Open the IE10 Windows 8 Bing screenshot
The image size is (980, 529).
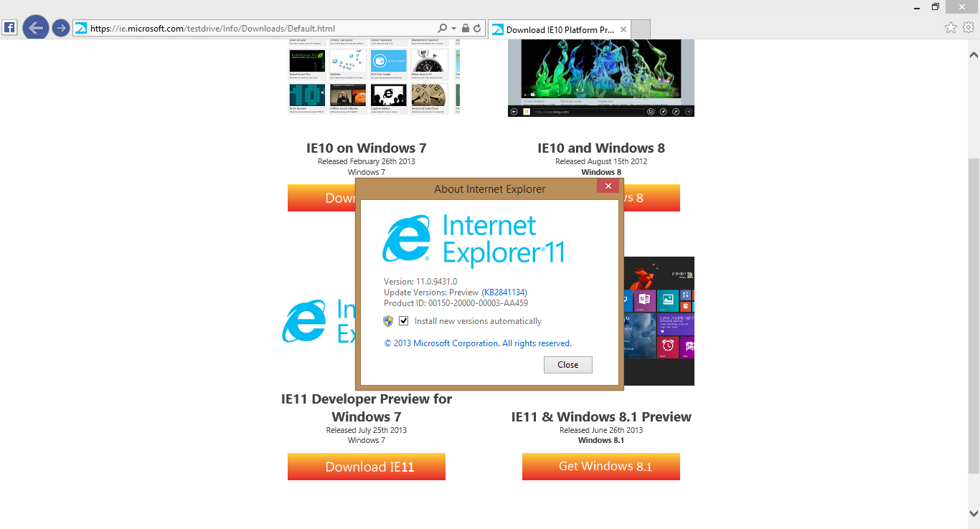(x=601, y=77)
